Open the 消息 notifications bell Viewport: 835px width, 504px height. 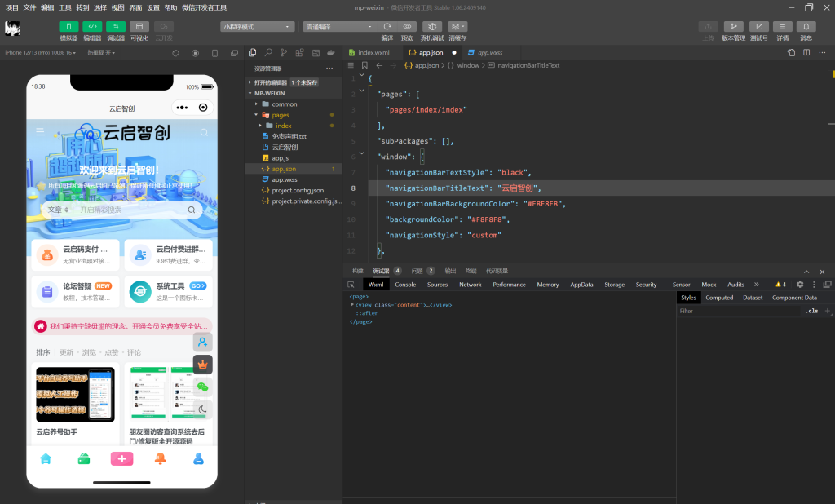tap(806, 27)
